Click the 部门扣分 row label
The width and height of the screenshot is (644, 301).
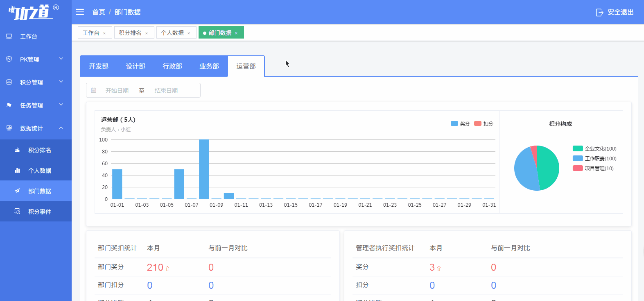(111, 285)
